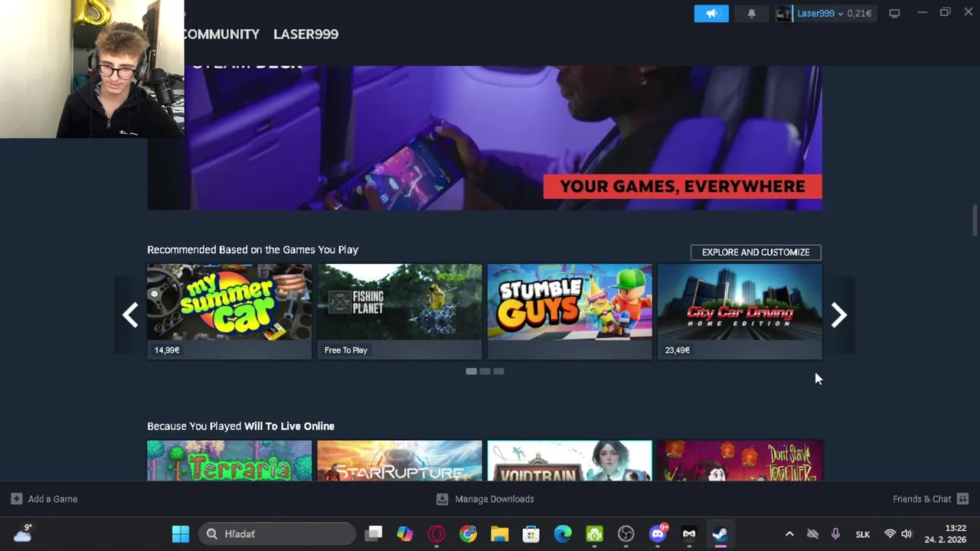
Task: Click the Hľadať taskbar search box
Action: click(x=277, y=534)
